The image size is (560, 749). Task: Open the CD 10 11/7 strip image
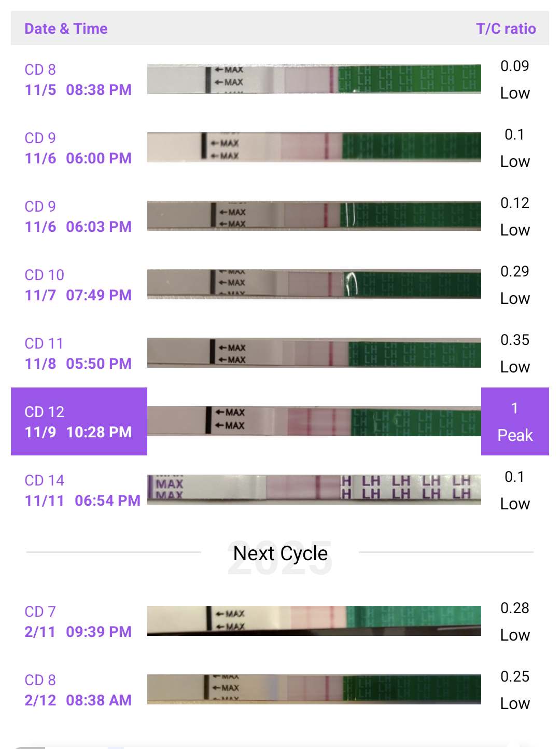point(314,284)
